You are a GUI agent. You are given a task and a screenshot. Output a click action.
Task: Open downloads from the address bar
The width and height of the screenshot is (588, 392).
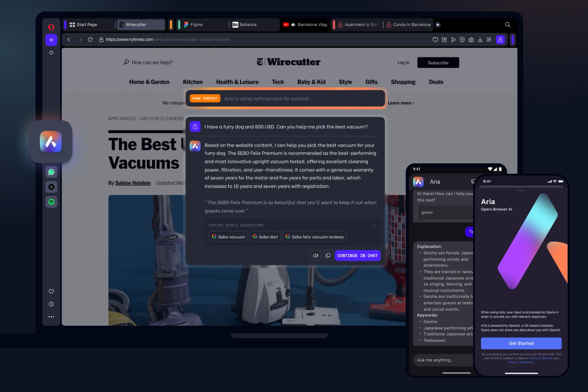tap(480, 40)
